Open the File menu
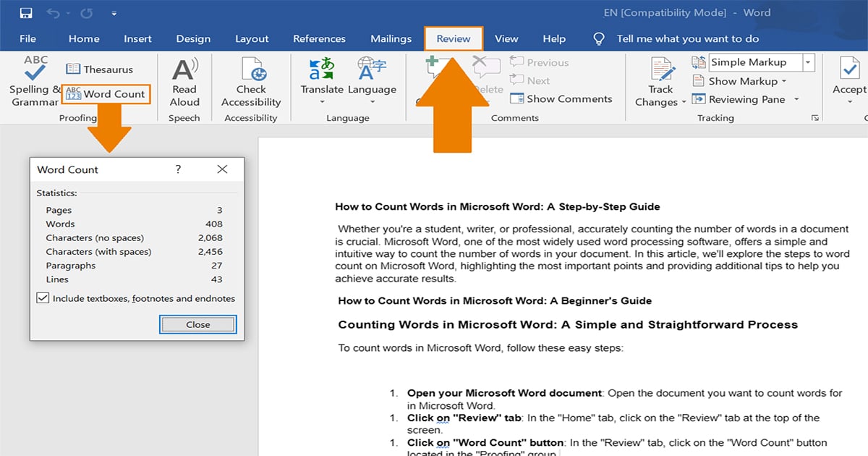 27,38
